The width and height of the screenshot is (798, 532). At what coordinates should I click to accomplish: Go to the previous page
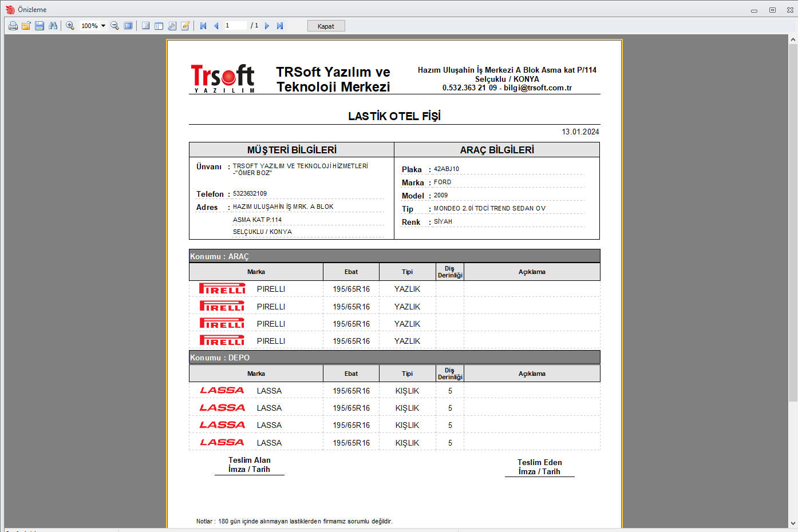coord(216,26)
